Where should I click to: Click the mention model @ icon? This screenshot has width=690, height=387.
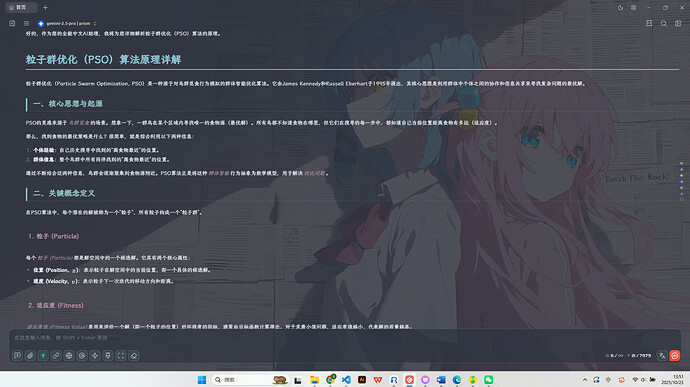tap(82, 355)
